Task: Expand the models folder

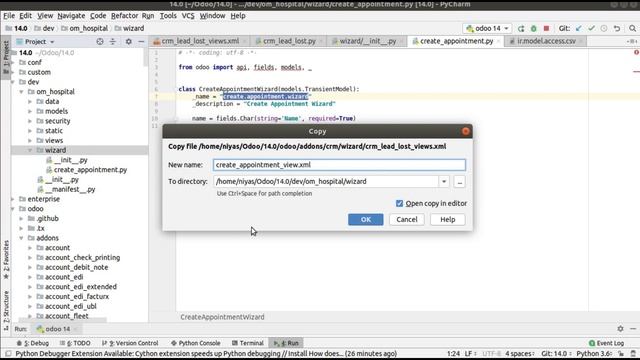Action: [x=30, y=111]
